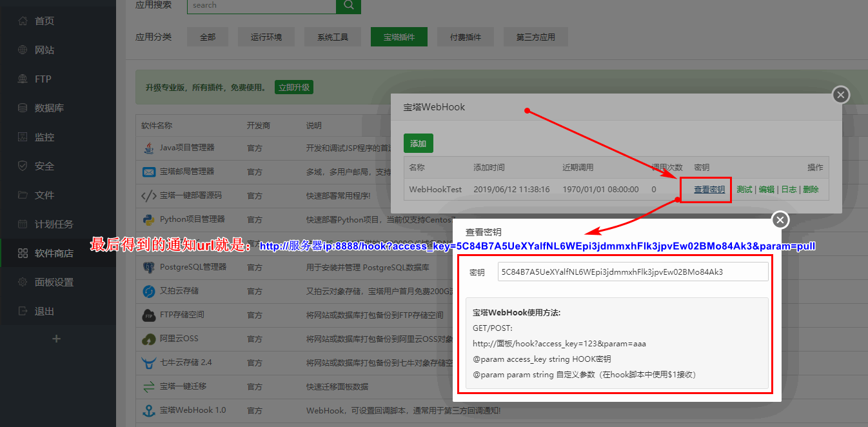Click the 立即升级 upgrade button
This screenshot has height=427, width=868.
point(293,87)
